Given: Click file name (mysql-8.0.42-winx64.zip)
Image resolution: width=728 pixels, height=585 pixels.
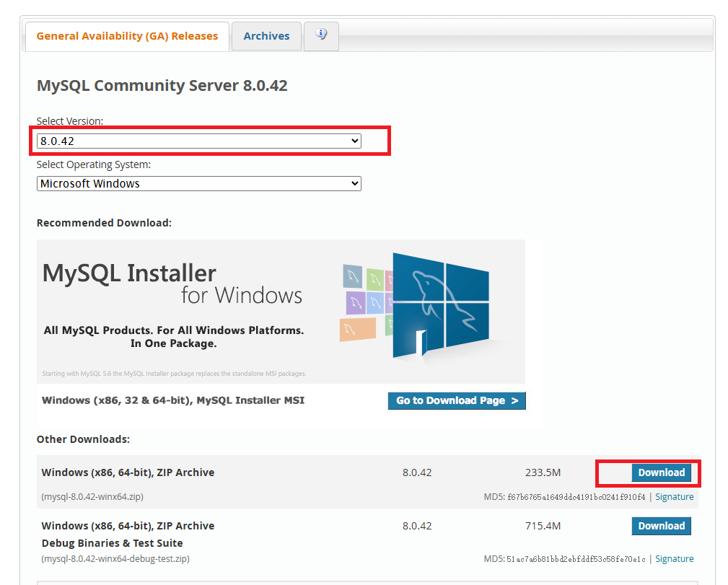Looking at the screenshot, I should [92, 497].
